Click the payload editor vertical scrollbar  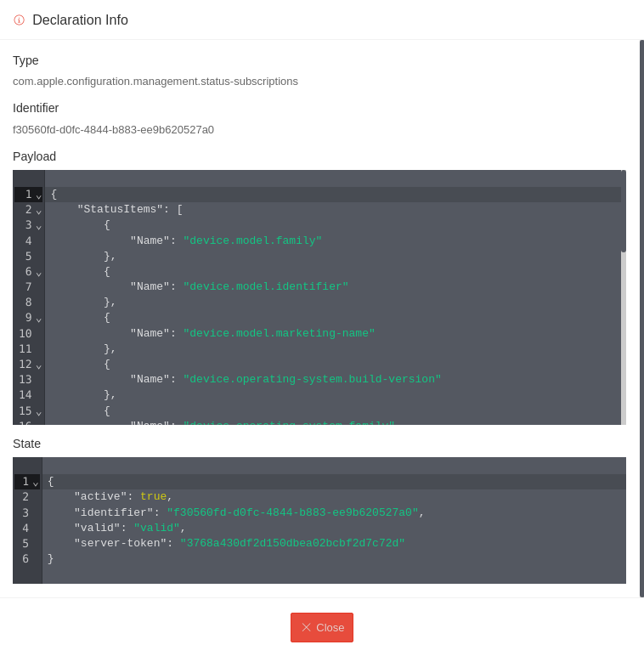pos(624,212)
